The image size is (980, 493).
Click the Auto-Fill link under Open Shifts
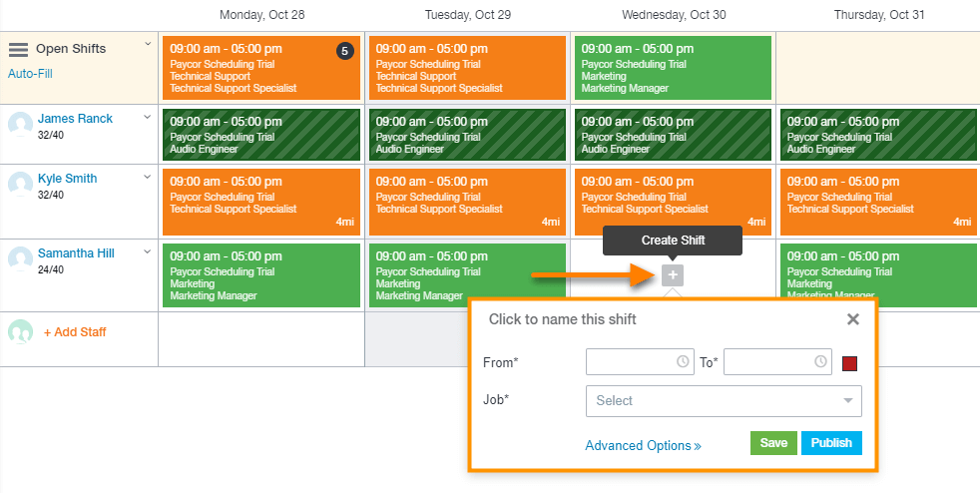(30, 74)
